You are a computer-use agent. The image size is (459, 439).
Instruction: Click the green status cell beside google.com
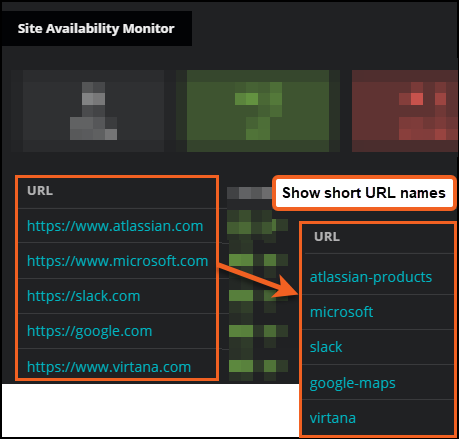pyautogui.click(x=258, y=331)
